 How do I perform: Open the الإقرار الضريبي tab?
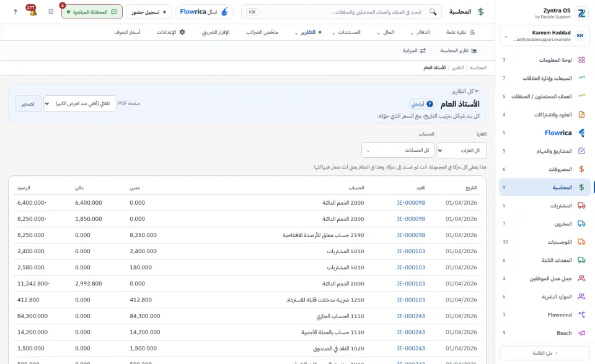coord(216,32)
